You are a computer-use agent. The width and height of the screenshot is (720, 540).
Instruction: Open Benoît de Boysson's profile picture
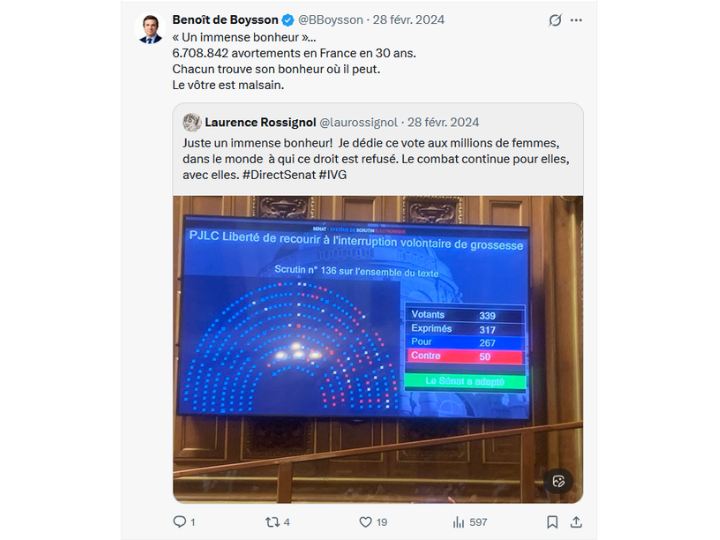coord(150,28)
